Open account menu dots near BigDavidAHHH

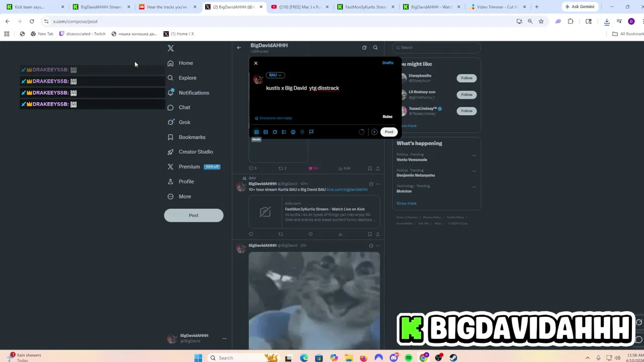(224, 338)
